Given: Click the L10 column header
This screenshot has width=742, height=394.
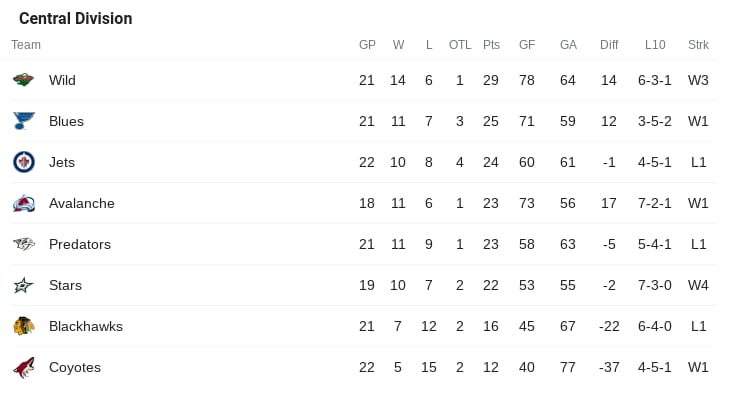Looking at the screenshot, I should point(655,45).
